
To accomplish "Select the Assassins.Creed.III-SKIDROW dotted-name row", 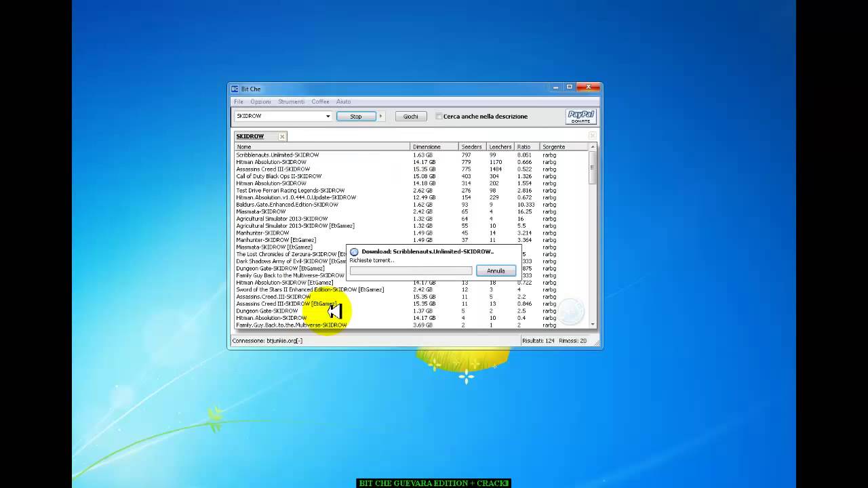I will point(412,297).
